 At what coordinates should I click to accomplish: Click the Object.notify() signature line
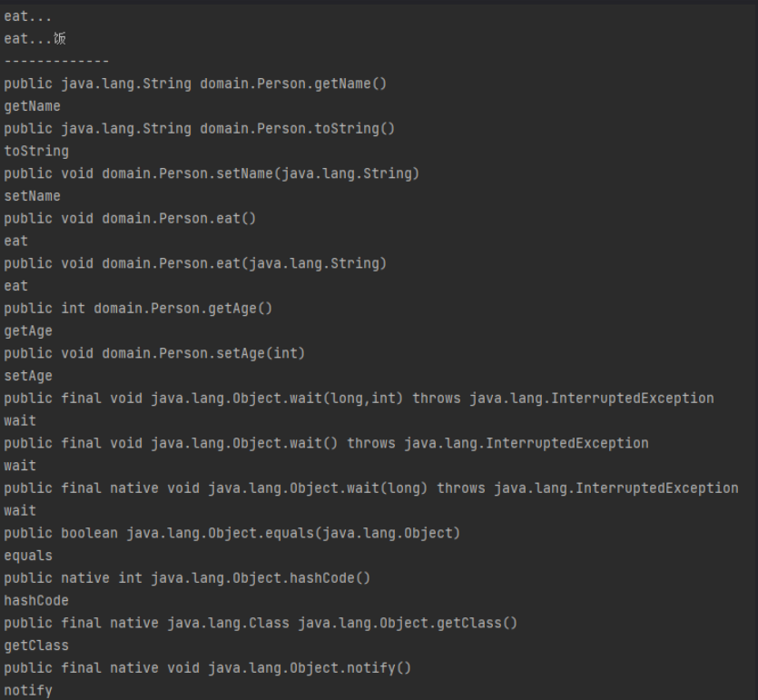click(208, 667)
